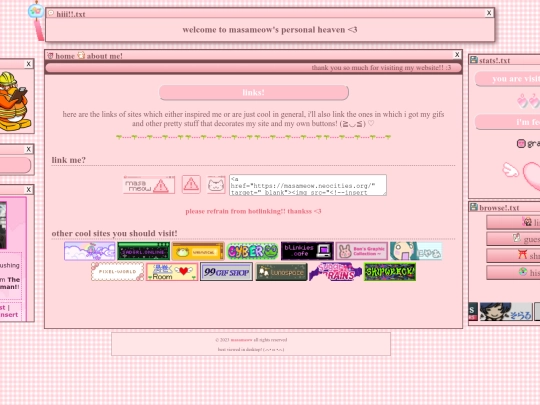Click the pink square emoji in stats
Screen dimensions: 540x405
pos(521,143)
